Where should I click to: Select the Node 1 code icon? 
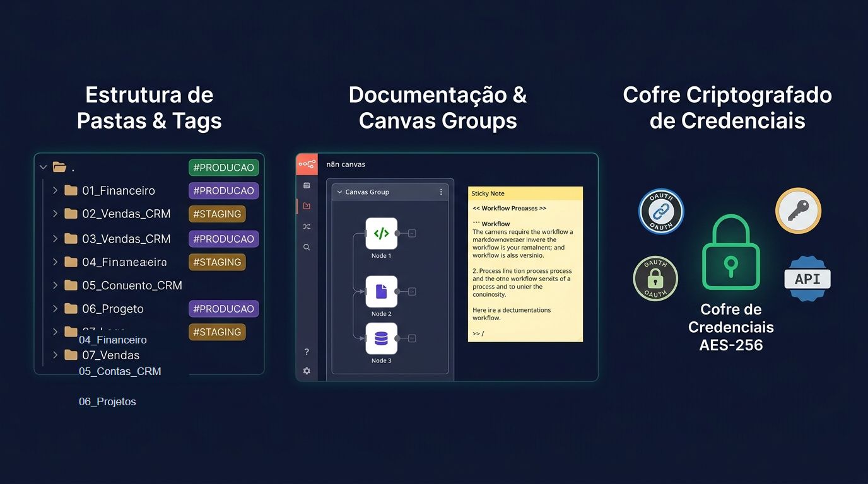381,234
